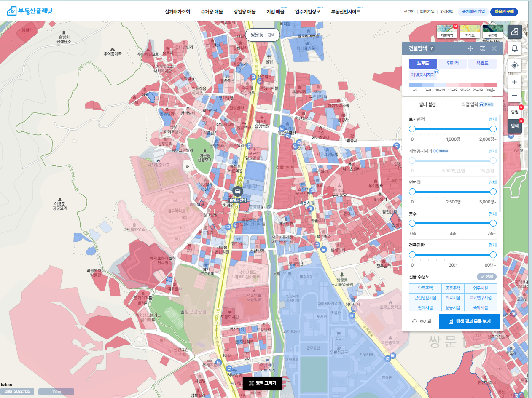Toggle the 업무시설 building use filter
Screen dimensions: 532x398
[x=481, y=288]
